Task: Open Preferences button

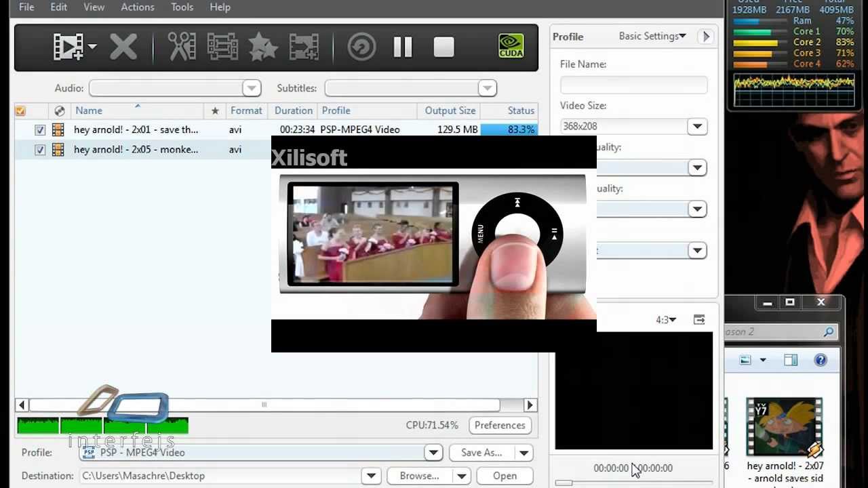Action: tap(500, 425)
